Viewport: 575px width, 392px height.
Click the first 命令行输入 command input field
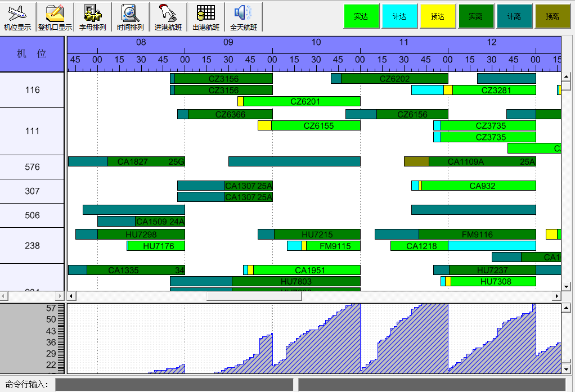[174, 385]
